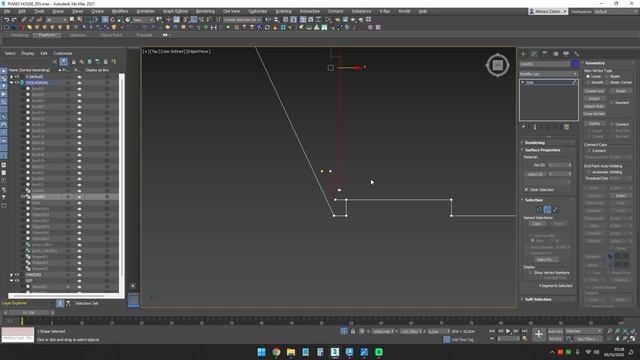This screenshot has height=360, width=640.
Task: Open the Create command panel tab
Action: coord(524,54)
